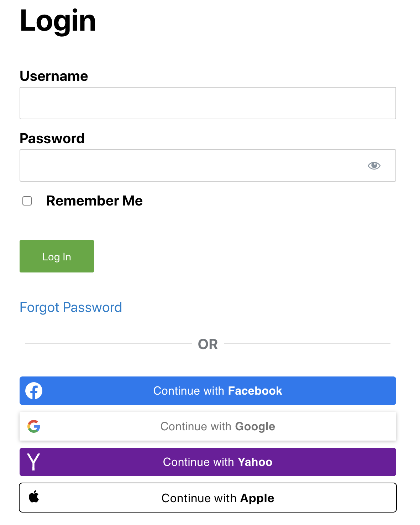Click the Facebook logo icon

click(34, 391)
